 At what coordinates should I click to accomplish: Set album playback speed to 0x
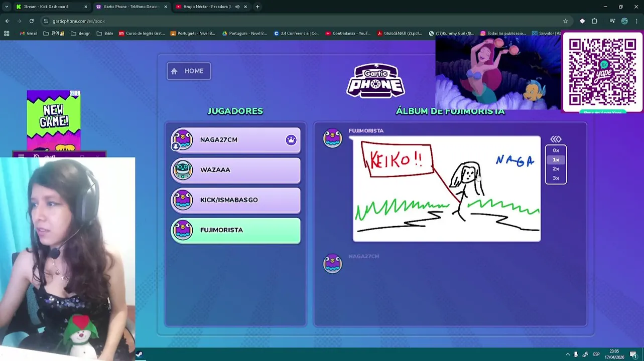point(556,150)
